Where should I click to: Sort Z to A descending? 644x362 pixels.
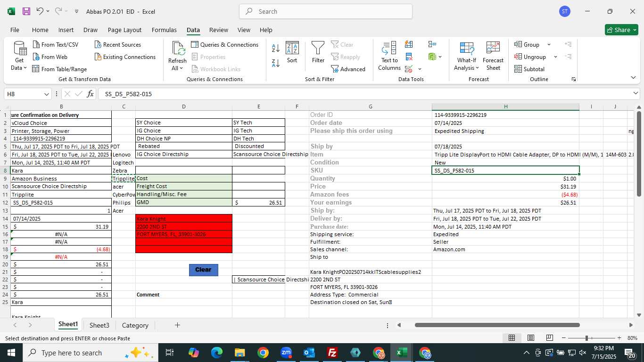click(276, 63)
